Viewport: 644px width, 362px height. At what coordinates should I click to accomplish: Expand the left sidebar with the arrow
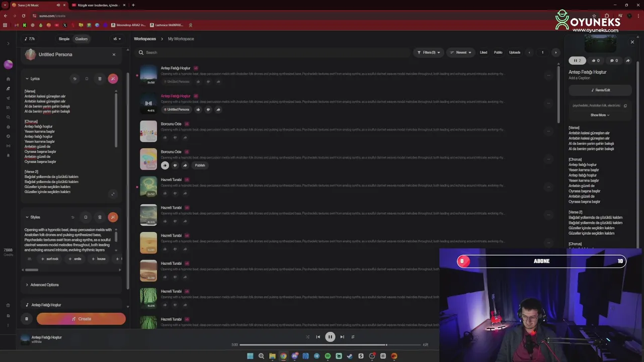click(x=8, y=44)
